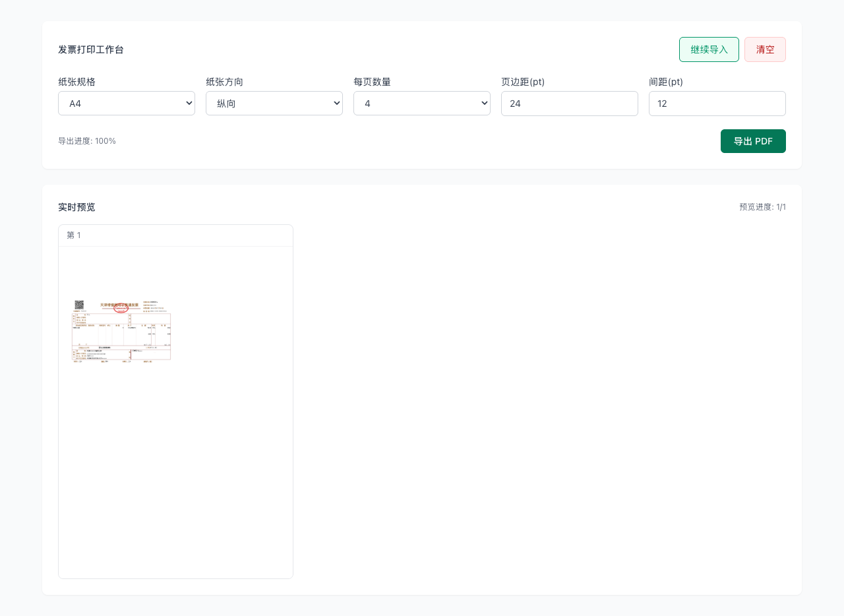Click the 纸张方向 field label
This screenshot has height=616, width=844.
pos(224,82)
